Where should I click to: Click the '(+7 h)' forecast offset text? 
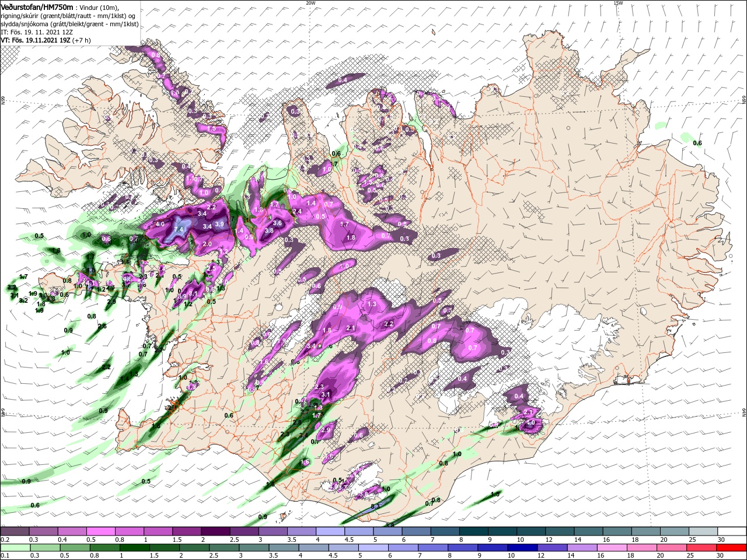point(82,41)
